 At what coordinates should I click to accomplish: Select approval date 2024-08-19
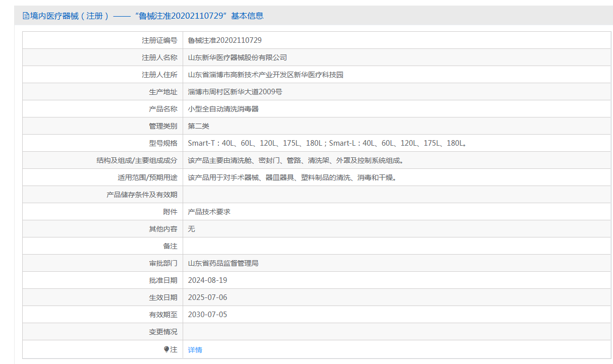[207, 280]
